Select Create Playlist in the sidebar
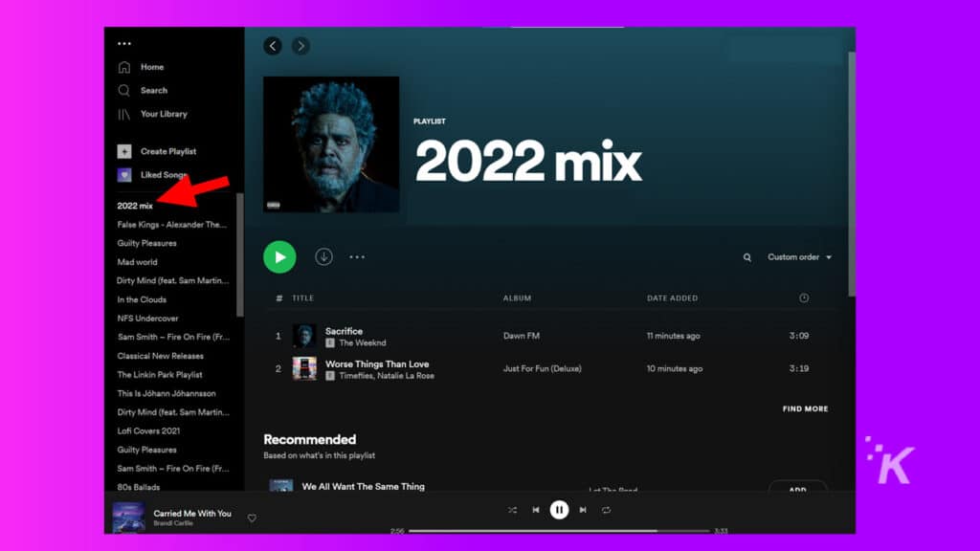Image resolution: width=980 pixels, height=551 pixels. tap(168, 151)
